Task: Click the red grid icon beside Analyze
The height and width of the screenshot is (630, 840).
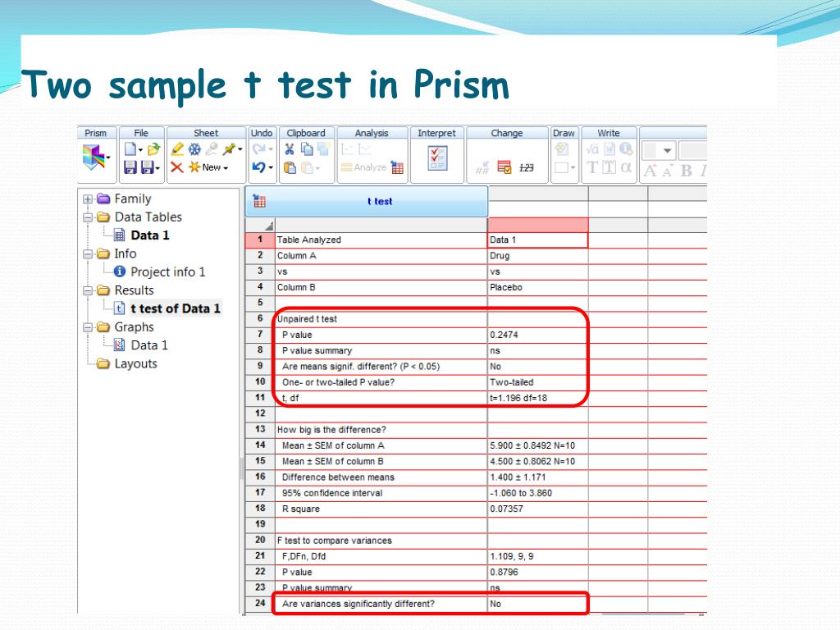Action: coord(397,167)
